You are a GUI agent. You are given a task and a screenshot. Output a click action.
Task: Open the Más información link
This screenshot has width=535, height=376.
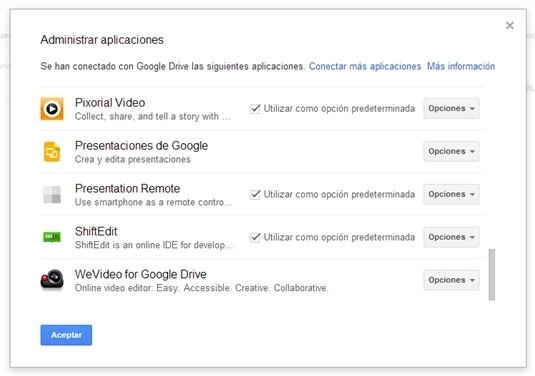pyautogui.click(x=461, y=66)
